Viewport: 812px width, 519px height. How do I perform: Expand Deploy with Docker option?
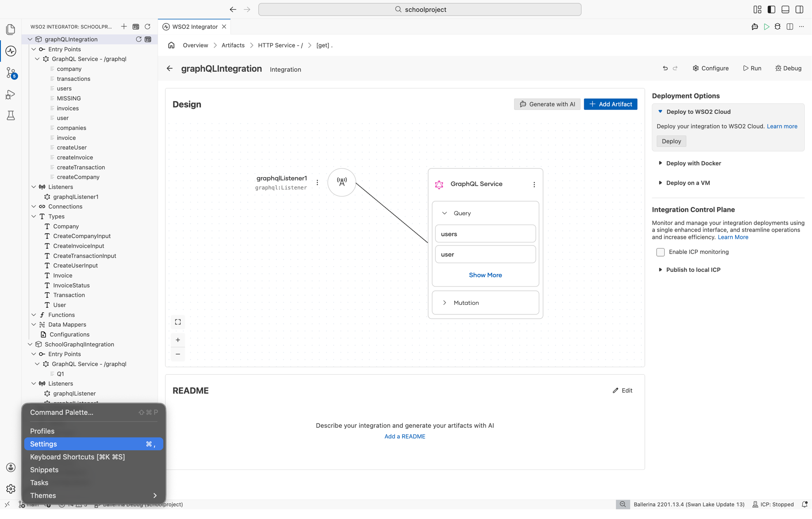pos(660,163)
